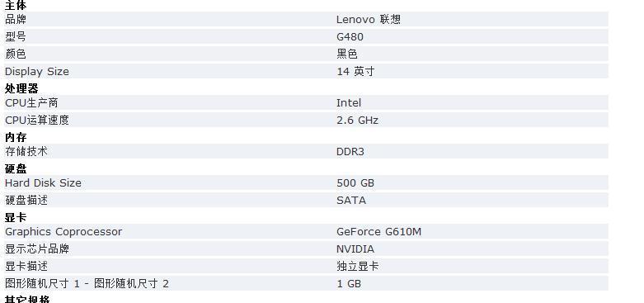Click the 处理器 section heading
This screenshot has width=644, height=303.
click(21, 88)
